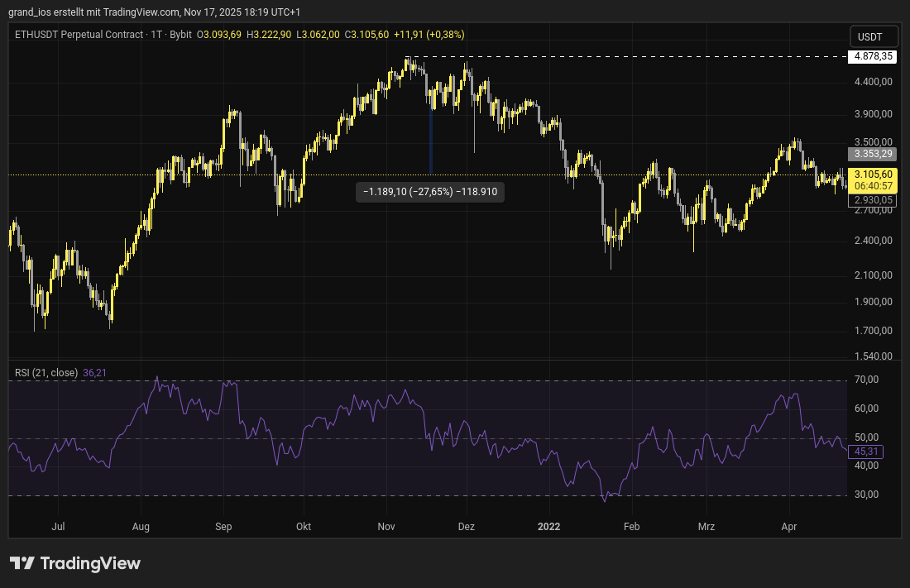Click the RSI value 36,21 in legend

click(94, 373)
